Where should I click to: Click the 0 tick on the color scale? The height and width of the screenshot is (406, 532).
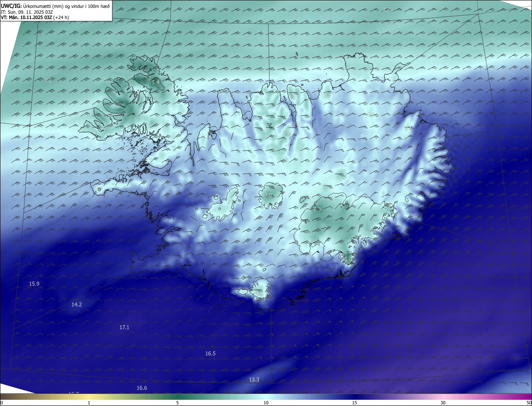(2, 403)
